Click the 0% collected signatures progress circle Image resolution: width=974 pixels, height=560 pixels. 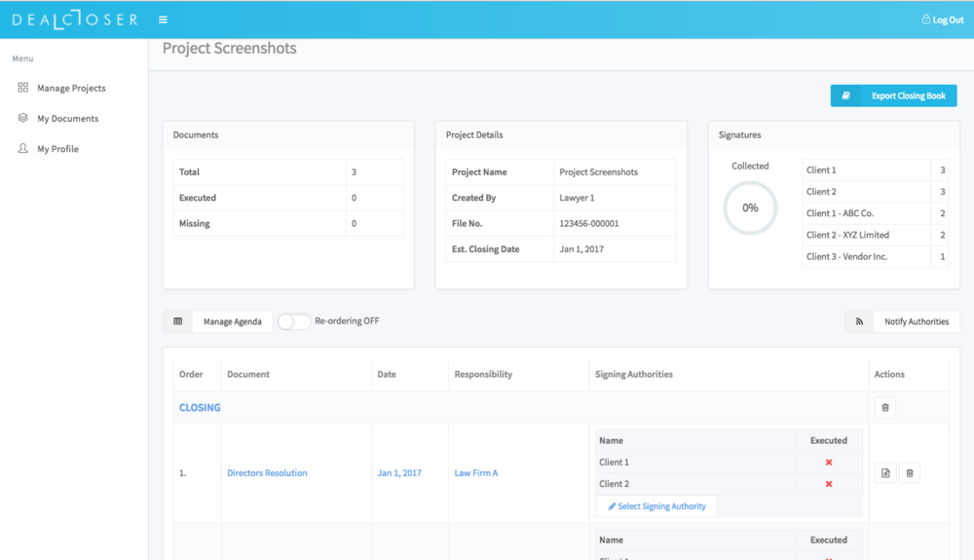coord(750,208)
